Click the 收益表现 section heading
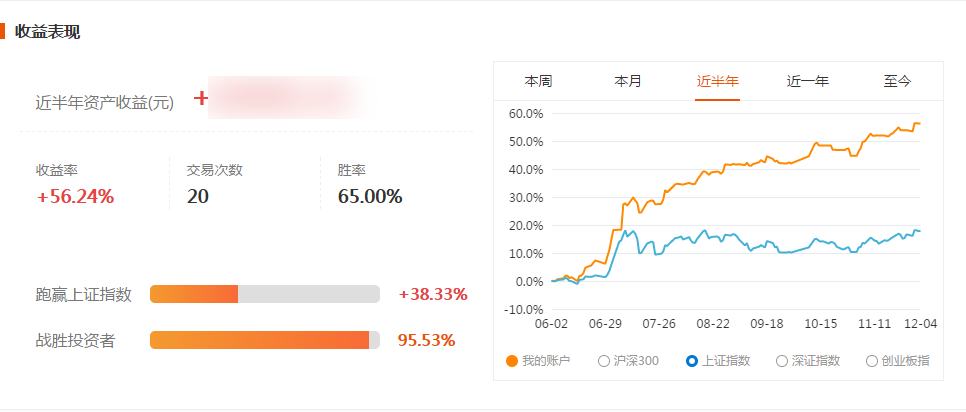This screenshot has width=966, height=412. click(x=47, y=31)
